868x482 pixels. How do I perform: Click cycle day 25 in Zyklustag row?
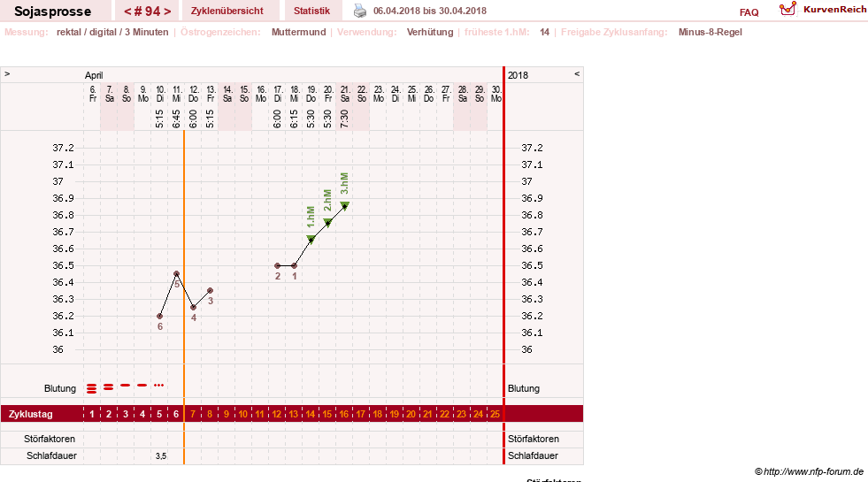(x=495, y=414)
